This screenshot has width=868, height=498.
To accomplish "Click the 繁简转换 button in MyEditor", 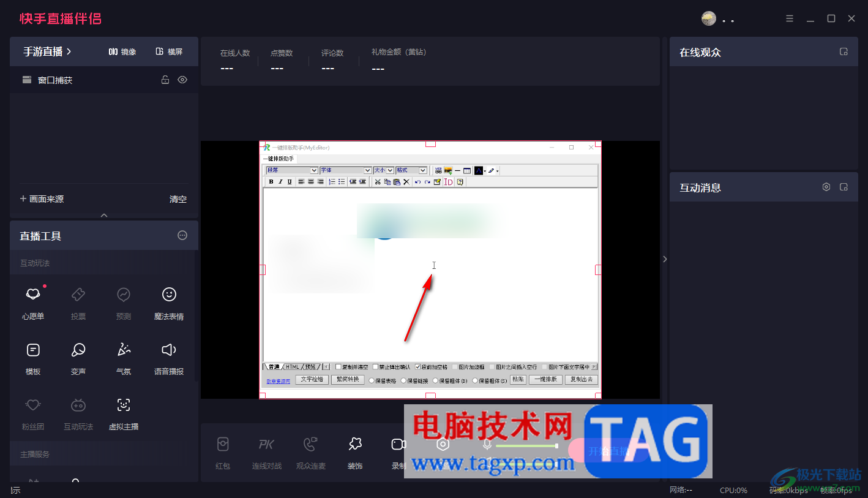I will (348, 380).
